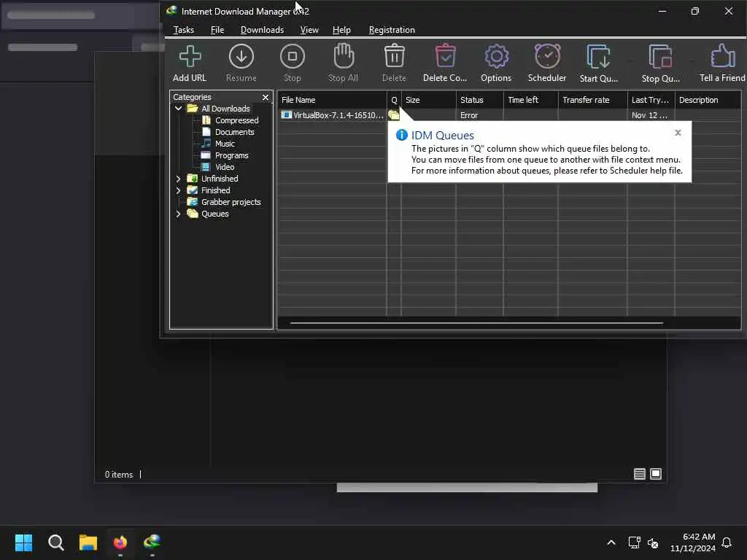Sort by Size column header
This screenshot has width=747, height=560.
point(429,100)
